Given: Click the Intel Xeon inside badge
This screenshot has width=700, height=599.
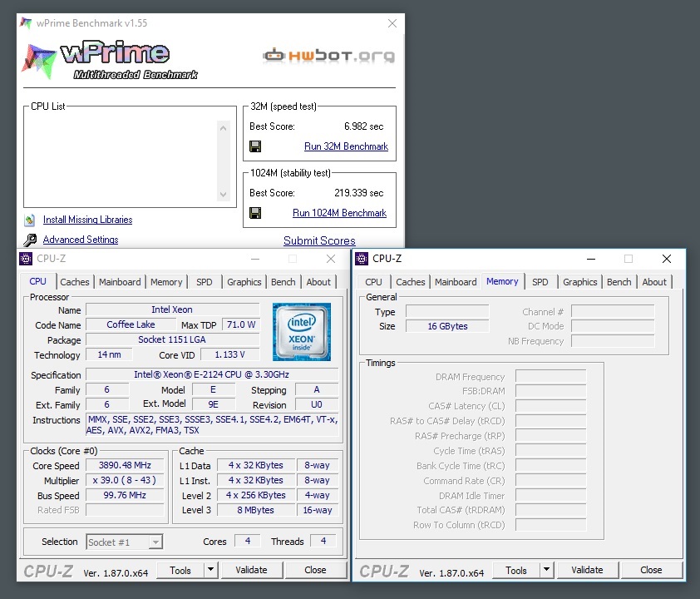Looking at the screenshot, I should (302, 332).
